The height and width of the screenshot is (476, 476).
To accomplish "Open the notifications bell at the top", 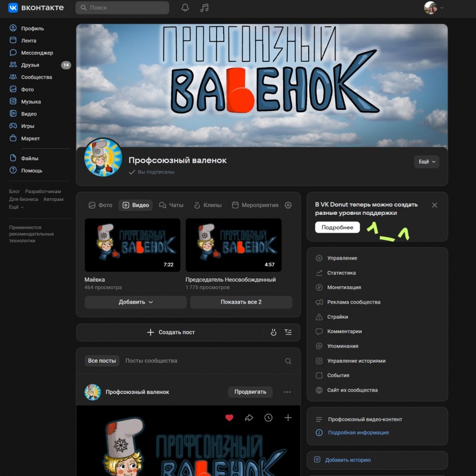I will 185,8.
